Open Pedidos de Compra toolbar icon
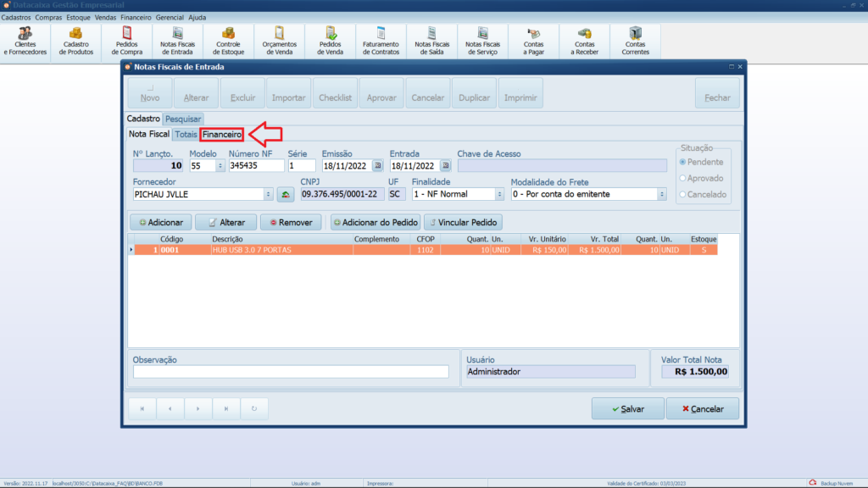Screen dimensions: 868x488 (127, 40)
